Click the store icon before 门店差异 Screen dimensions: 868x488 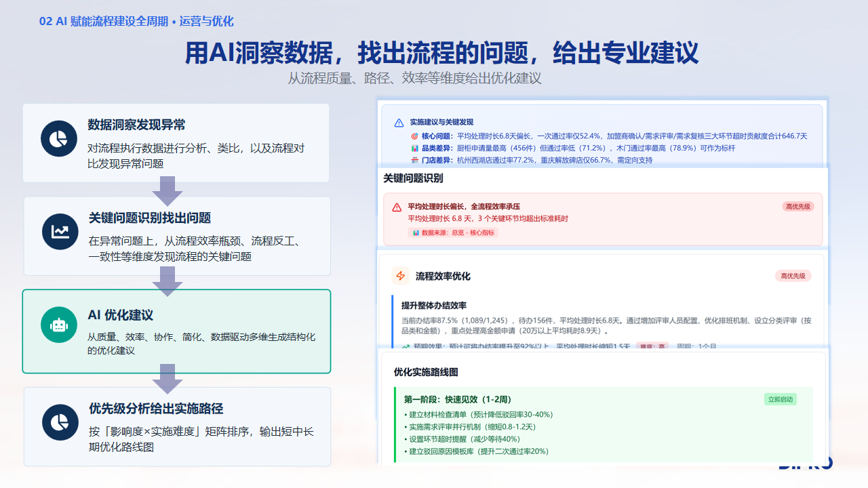pos(415,160)
